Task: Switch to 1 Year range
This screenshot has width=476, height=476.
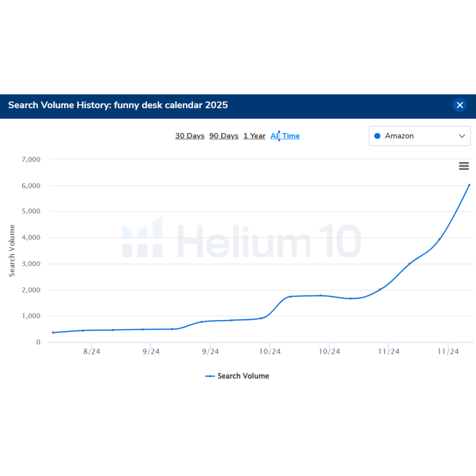Action: click(254, 136)
